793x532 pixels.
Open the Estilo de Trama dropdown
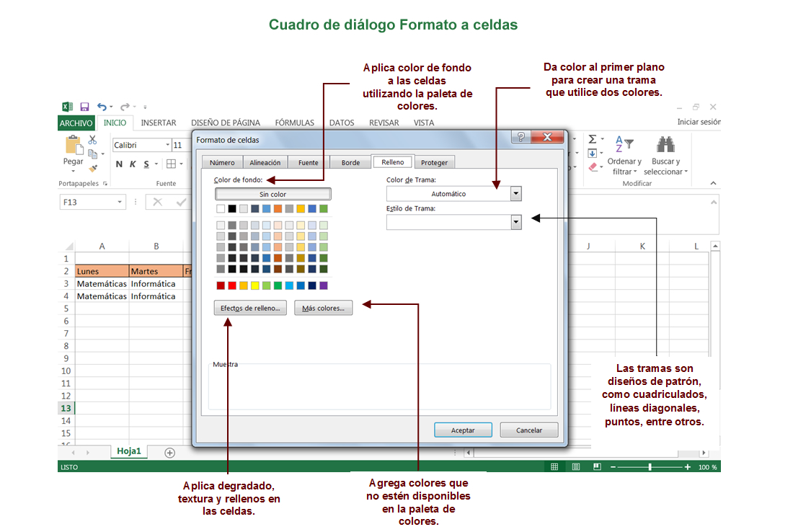[x=516, y=222]
